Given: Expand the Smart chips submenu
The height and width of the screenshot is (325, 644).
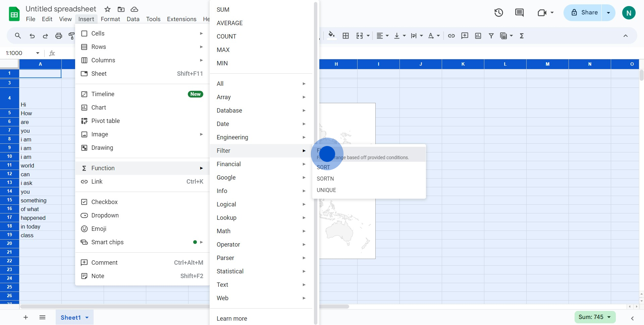Looking at the screenshot, I should (142, 242).
